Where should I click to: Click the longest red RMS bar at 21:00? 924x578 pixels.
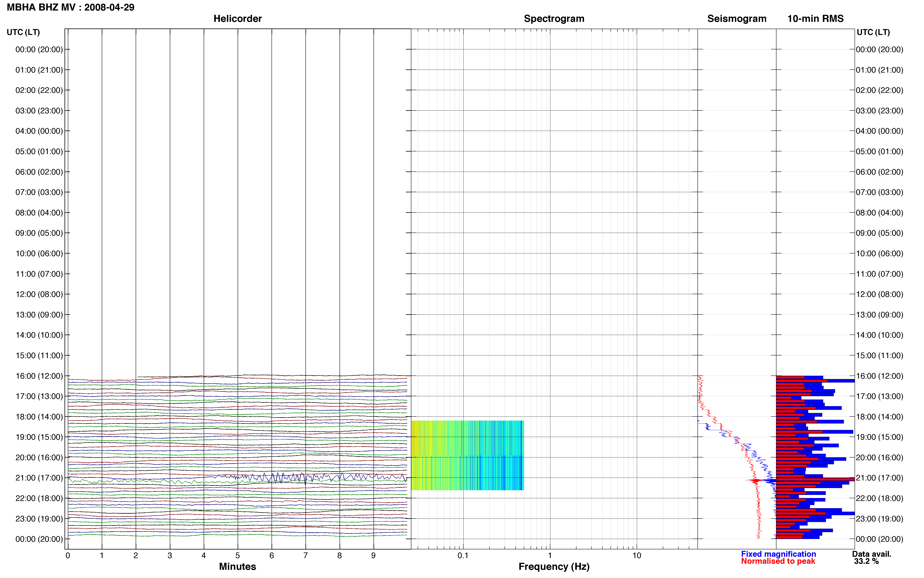(815, 479)
